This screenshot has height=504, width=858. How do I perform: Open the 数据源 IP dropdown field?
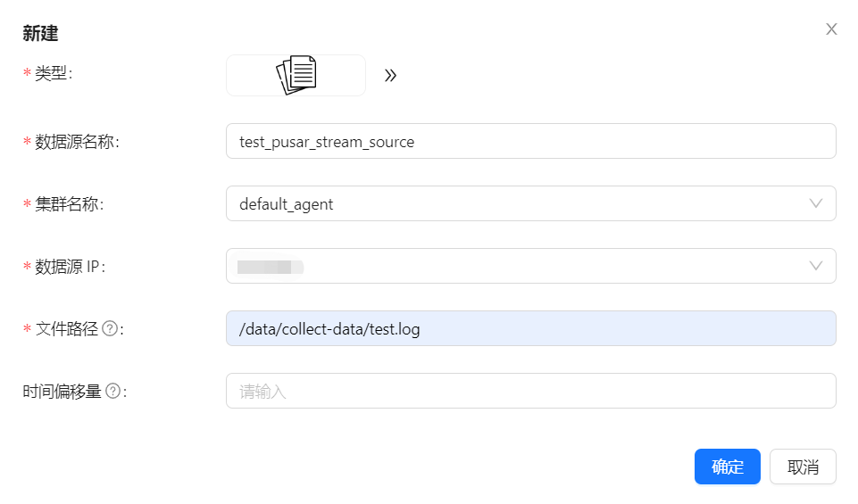click(x=518, y=266)
